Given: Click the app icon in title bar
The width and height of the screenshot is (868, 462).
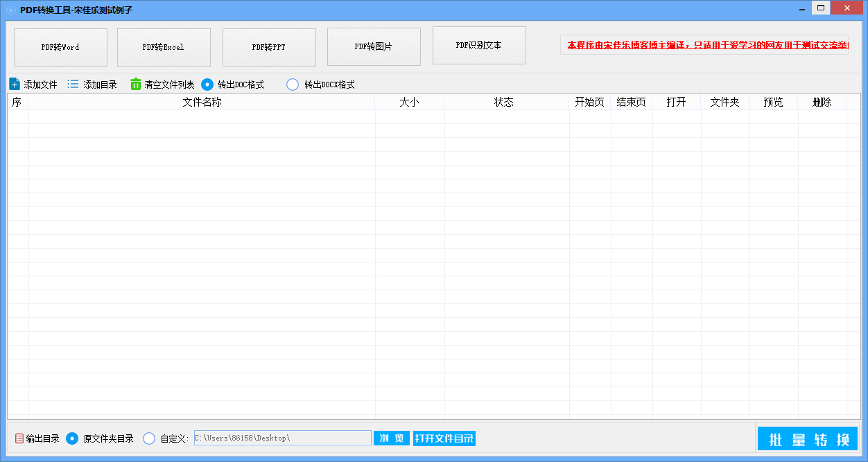Looking at the screenshot, I should (10, 10).
